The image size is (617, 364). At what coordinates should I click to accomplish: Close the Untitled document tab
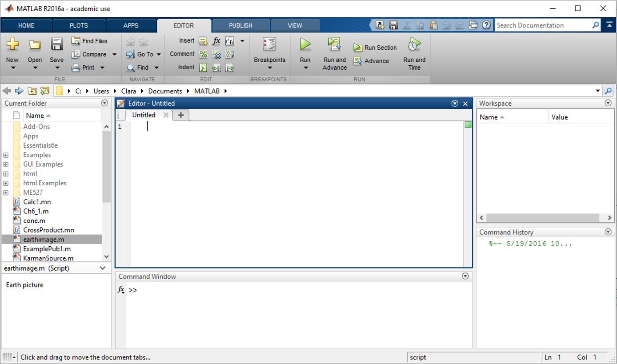tap(166, 115)
